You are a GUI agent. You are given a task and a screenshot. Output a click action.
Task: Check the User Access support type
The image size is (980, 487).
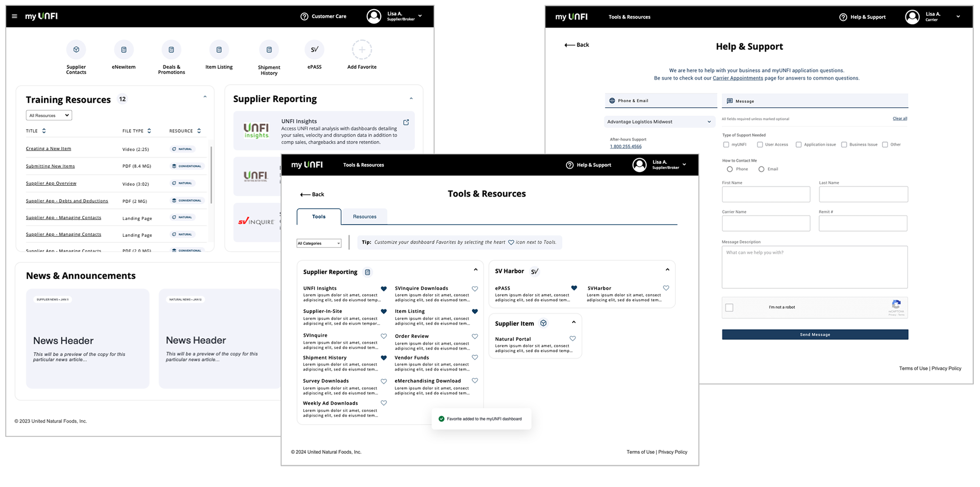760,144
